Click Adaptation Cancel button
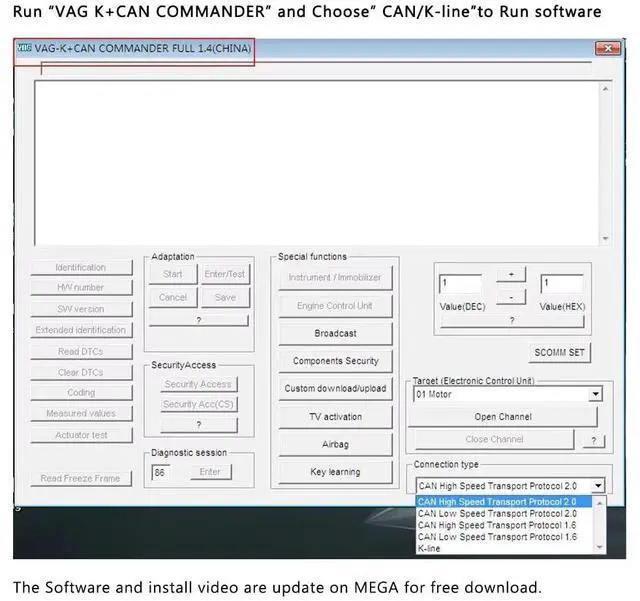640x601 pixels. pyautogui.click(x=173, y=298)
